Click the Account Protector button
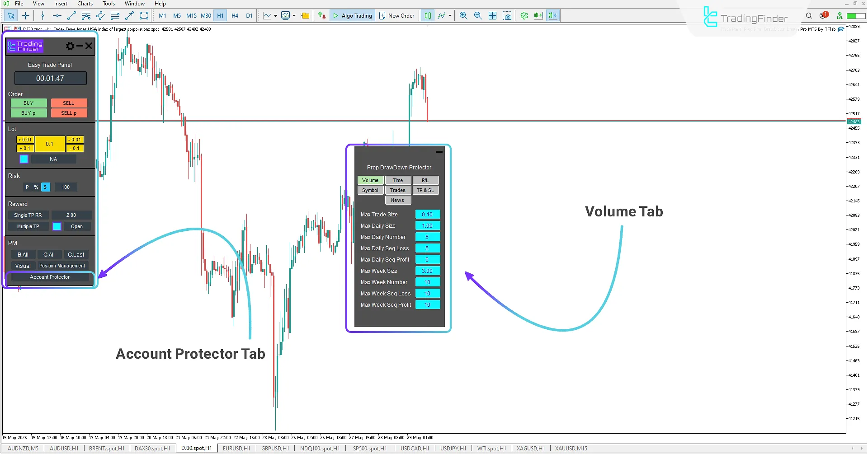Viewport: 868px width, 454px height. (50, 277)
